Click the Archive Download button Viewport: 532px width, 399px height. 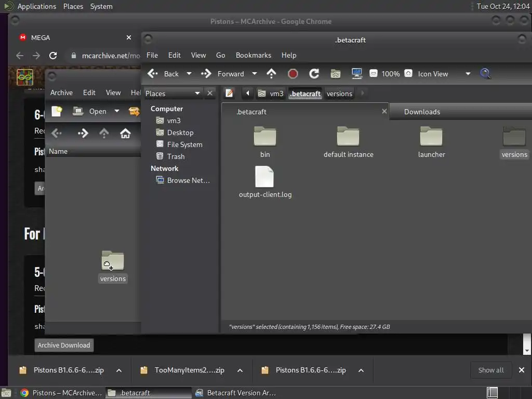point(64,345)
